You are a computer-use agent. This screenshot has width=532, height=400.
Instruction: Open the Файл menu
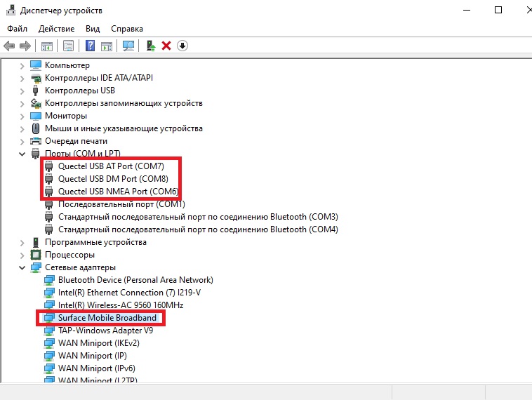(x=17, y=29)
